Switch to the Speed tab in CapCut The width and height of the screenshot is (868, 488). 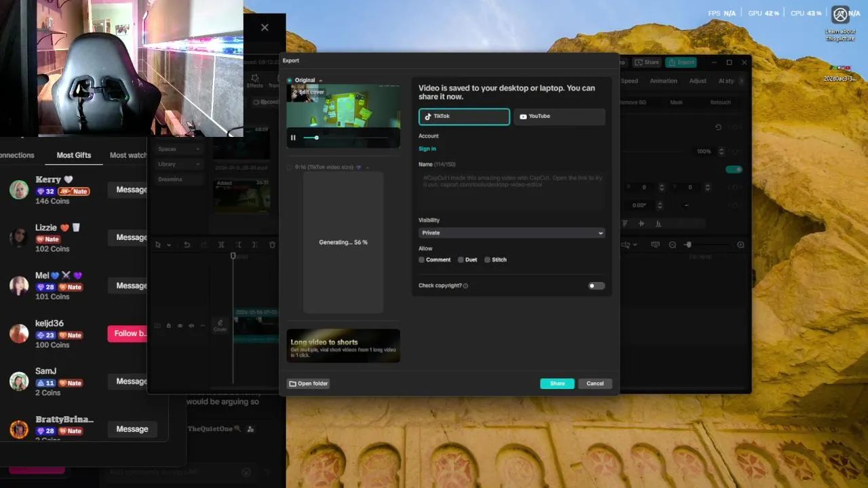point(629,81)
